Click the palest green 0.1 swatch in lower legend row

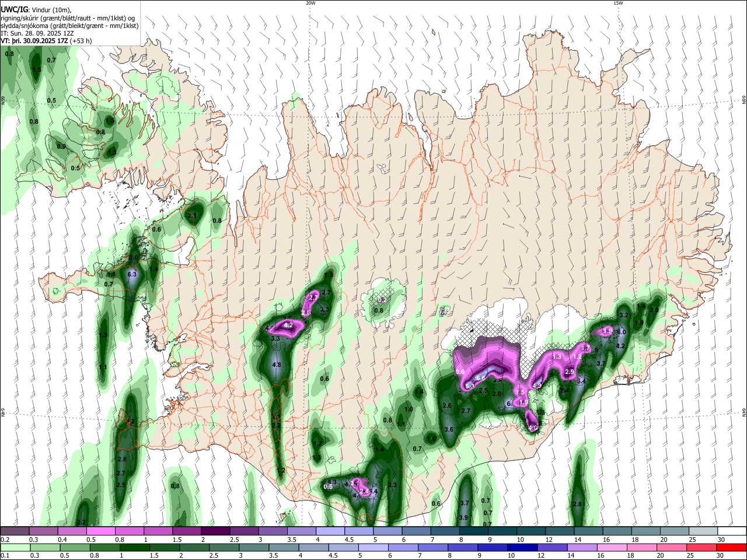point(16,547)
